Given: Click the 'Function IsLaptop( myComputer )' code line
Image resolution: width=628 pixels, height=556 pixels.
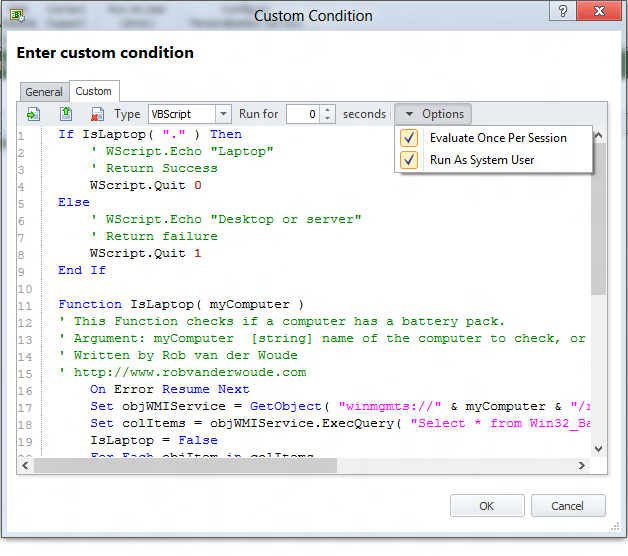Looking at the screenshot, I should [x=180, y=304].
